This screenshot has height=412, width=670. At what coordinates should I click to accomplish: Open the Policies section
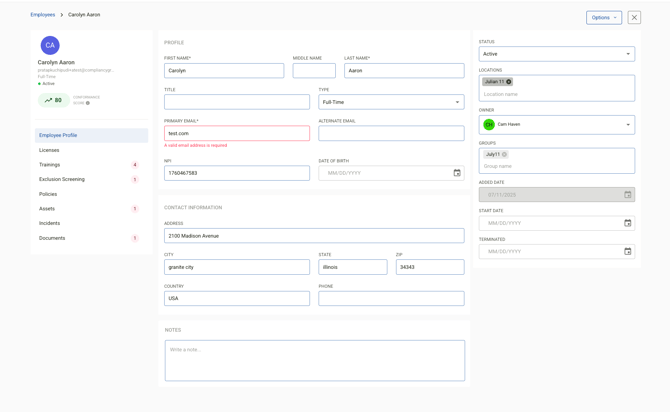[x=91, y=194]
